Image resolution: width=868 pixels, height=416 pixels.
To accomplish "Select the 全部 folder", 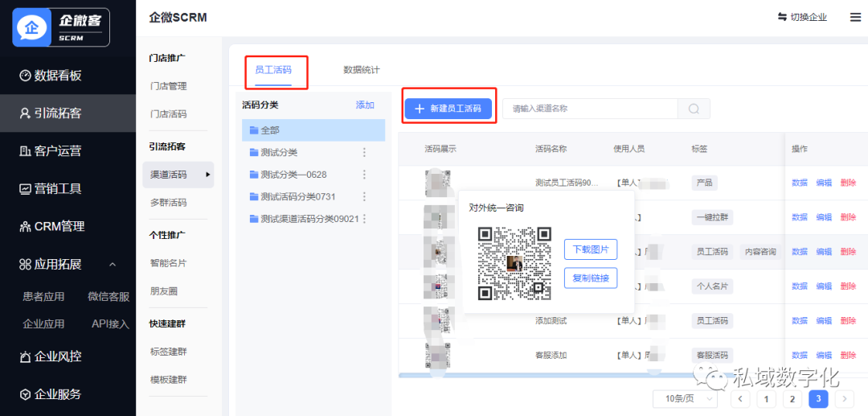I will pos(313,130).
